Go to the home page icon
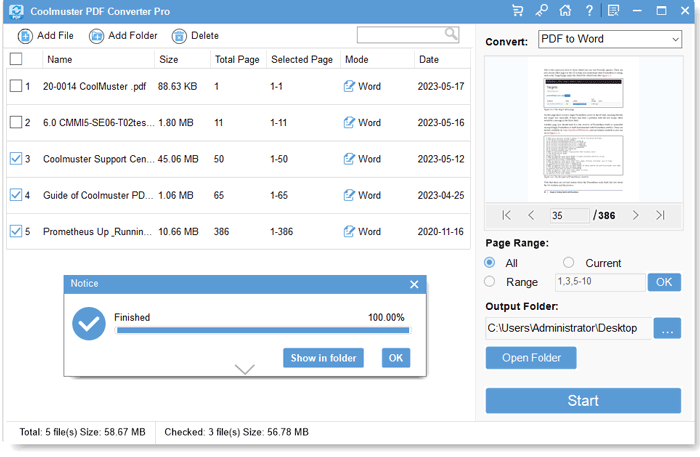 coord(565,11)
